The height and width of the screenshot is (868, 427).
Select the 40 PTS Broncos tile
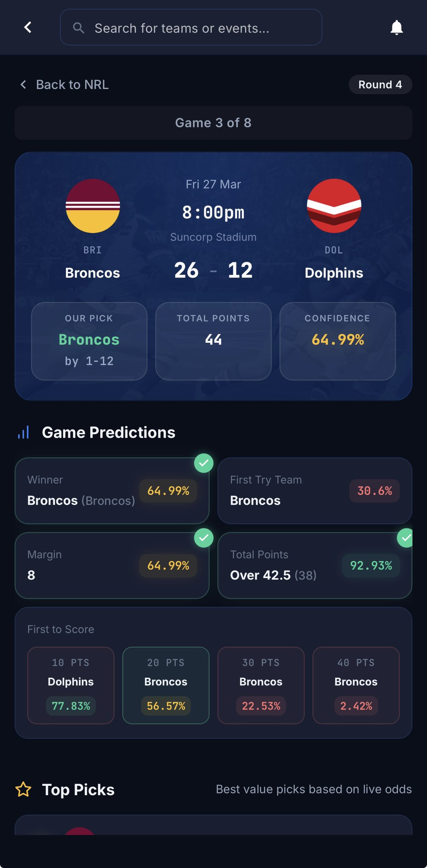click(356, 685)
